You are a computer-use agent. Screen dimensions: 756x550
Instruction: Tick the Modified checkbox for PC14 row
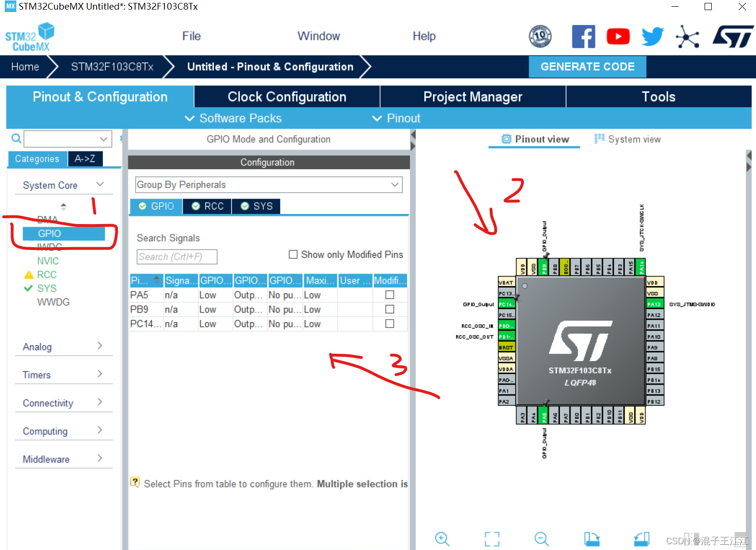click(390, 324)
